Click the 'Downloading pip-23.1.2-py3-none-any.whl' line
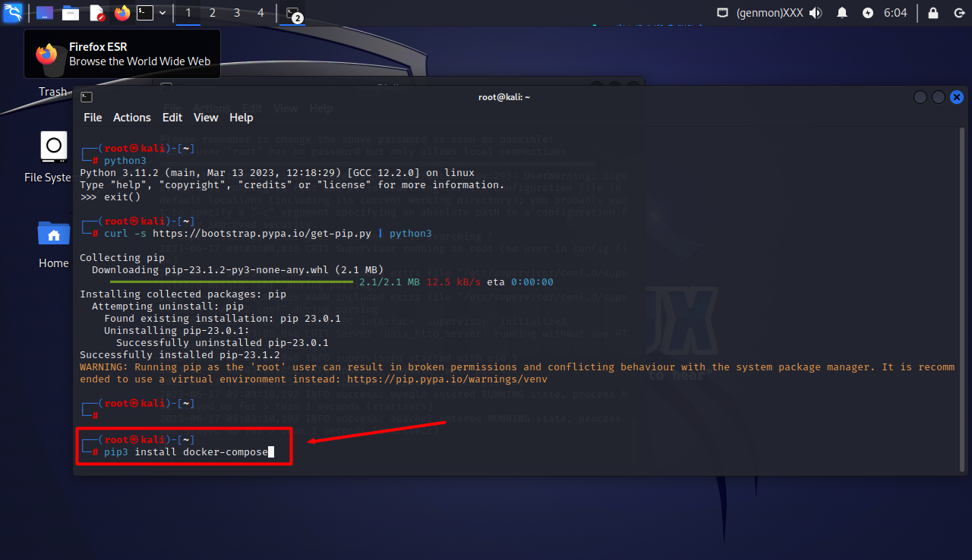 click(x=238, y=270)
